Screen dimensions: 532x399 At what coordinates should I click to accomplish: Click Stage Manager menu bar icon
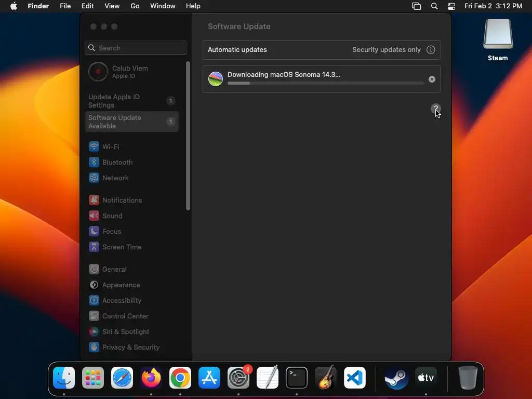click(x=416, y=6)
